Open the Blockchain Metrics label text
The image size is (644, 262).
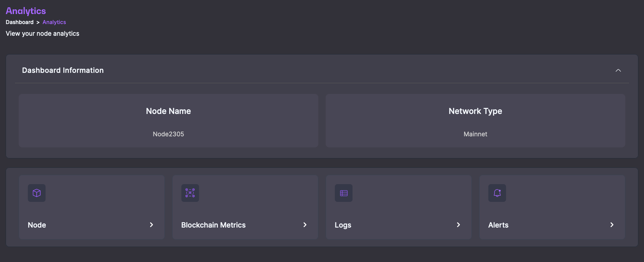coord(213,225)
